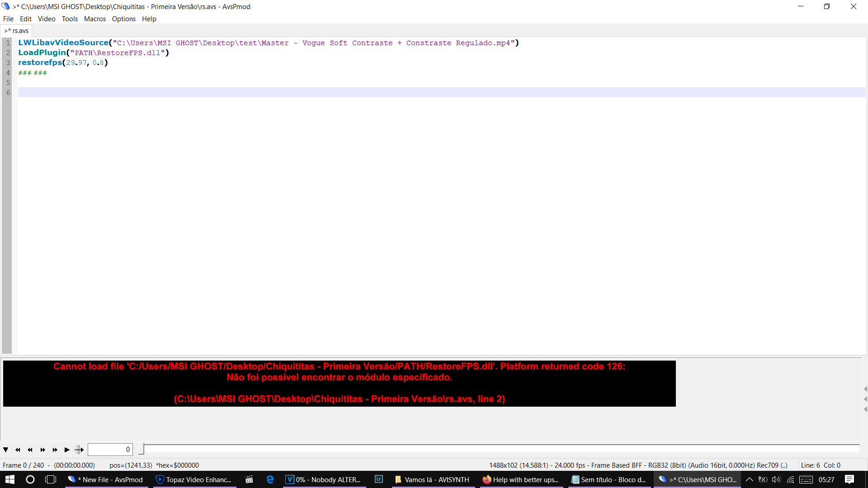Open the Action Center notifications icon
Screen dimensions: 868x488
[849, 479]
